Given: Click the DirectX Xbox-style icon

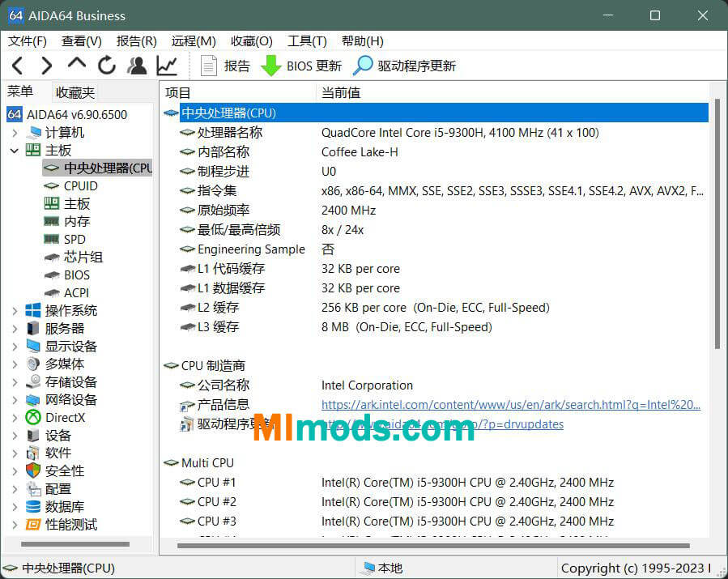Looking at the screenshot, I should pyautogui.click(x=33, y=417).
